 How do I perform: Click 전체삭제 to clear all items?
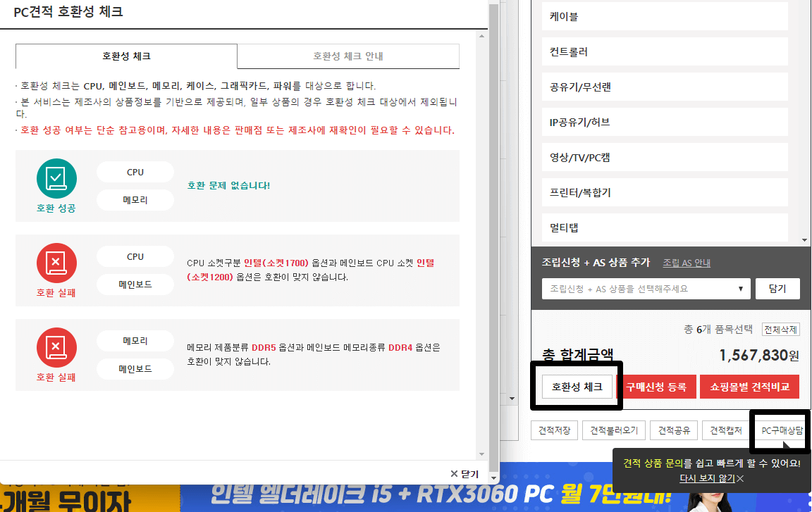point(781,330)
